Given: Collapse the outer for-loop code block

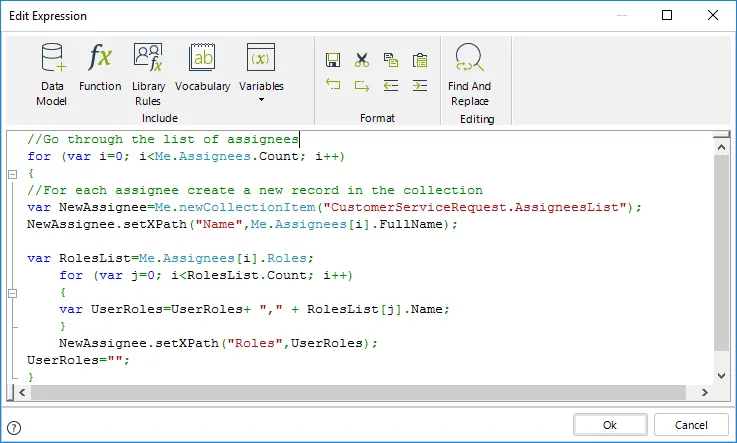Looking at the screenshot, I should coord(13,174).
